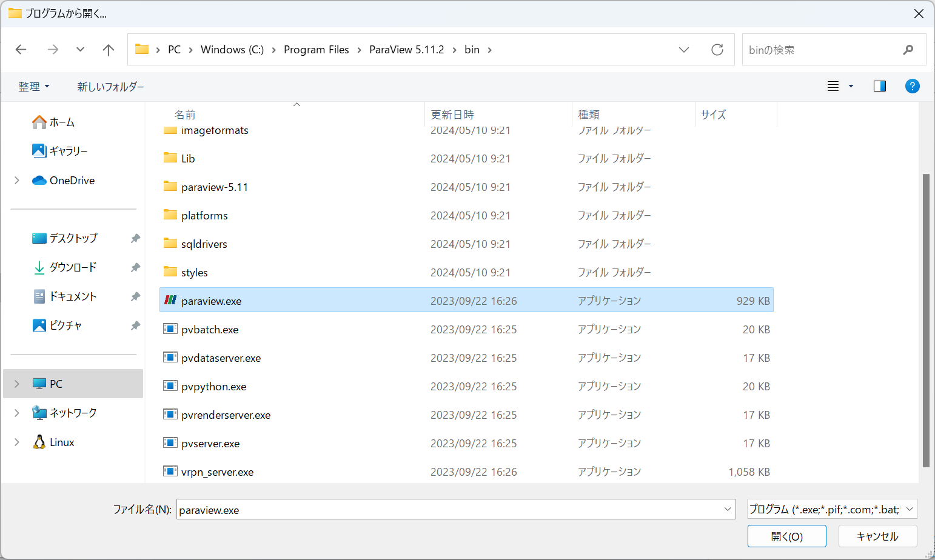
Task: Open the view options dropdown arrow
Action: click(x=851, y=86)
